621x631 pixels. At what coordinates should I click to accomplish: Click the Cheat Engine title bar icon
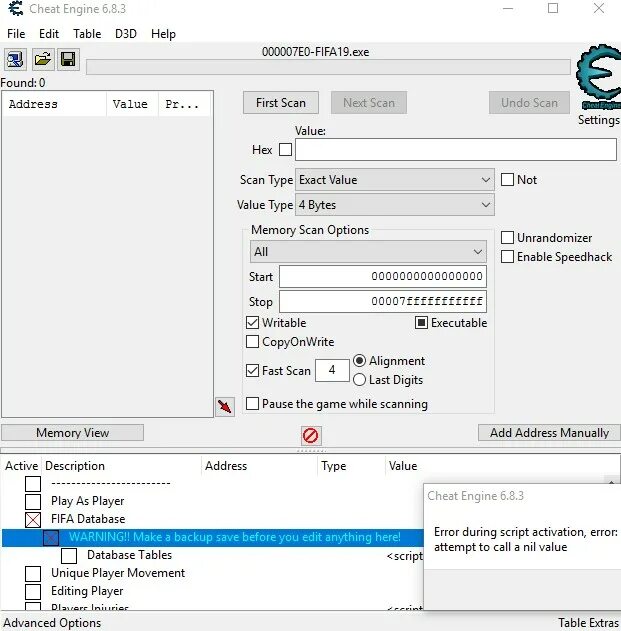pos(16,8)
